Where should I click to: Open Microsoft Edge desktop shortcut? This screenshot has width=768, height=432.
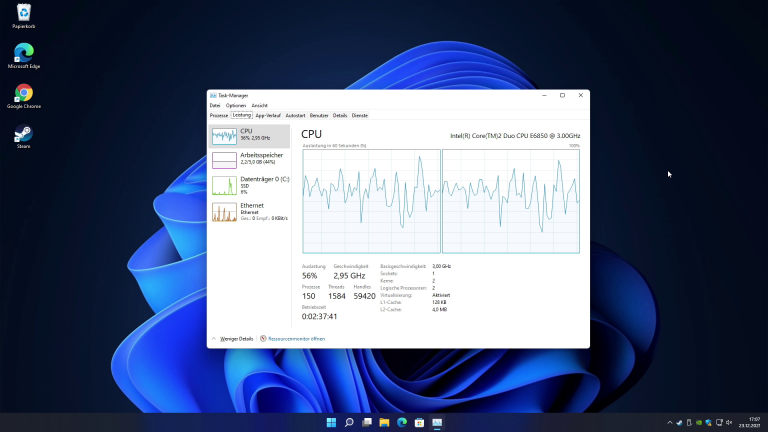pyautogui.click(x=23, y=54)
